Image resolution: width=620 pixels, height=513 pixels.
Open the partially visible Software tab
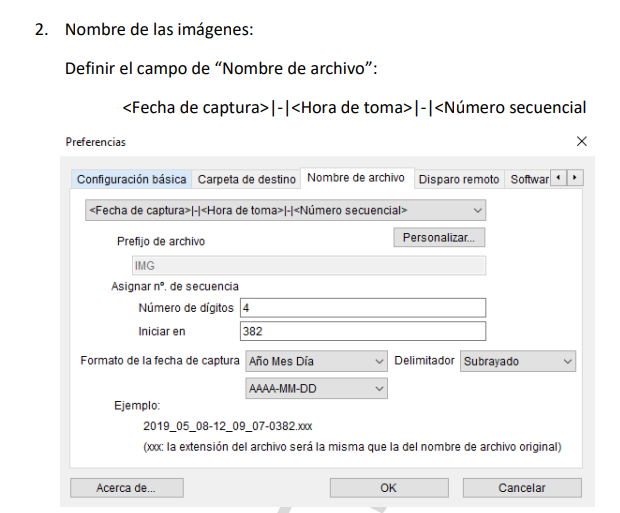point(528,179)
